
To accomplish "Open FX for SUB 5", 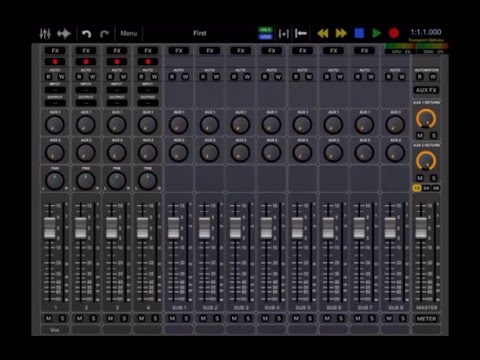I will (x=303, y=51).
